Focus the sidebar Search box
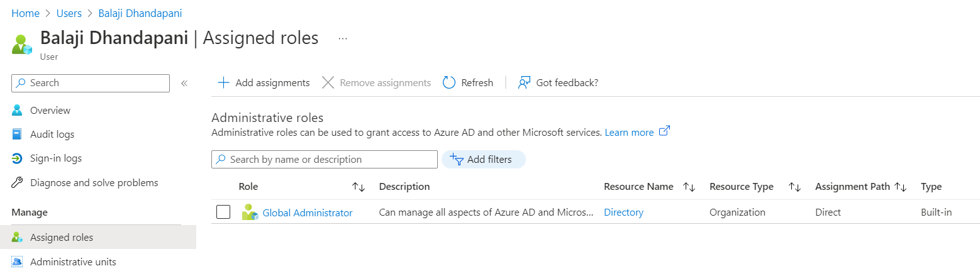The height and width of the screenshot is (276, 980). [91, 83]
